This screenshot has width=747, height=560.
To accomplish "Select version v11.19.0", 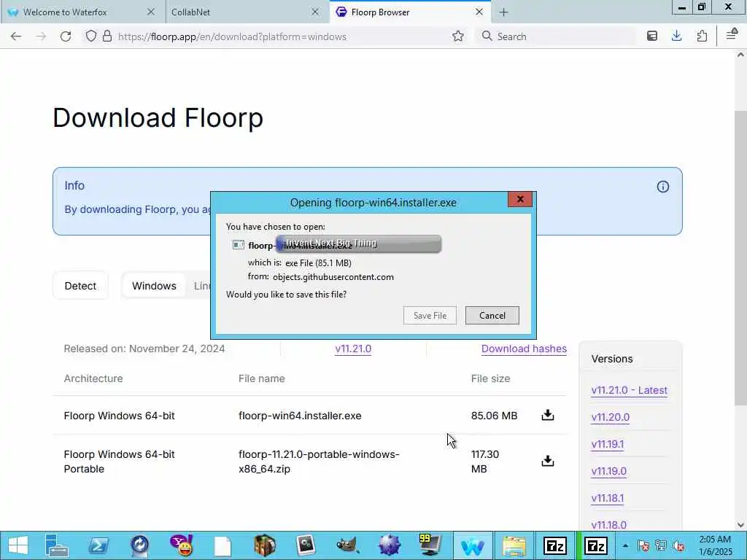I will [609, 471].
